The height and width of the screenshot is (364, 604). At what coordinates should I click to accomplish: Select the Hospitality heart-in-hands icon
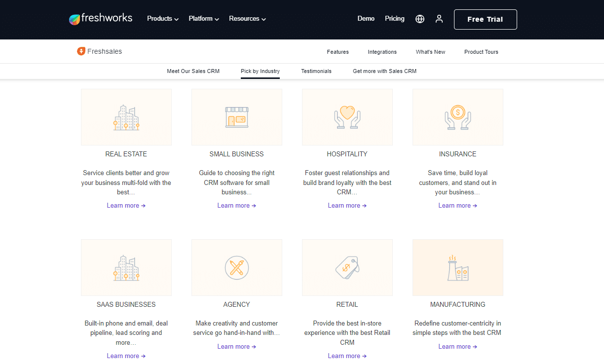[347, 117]
